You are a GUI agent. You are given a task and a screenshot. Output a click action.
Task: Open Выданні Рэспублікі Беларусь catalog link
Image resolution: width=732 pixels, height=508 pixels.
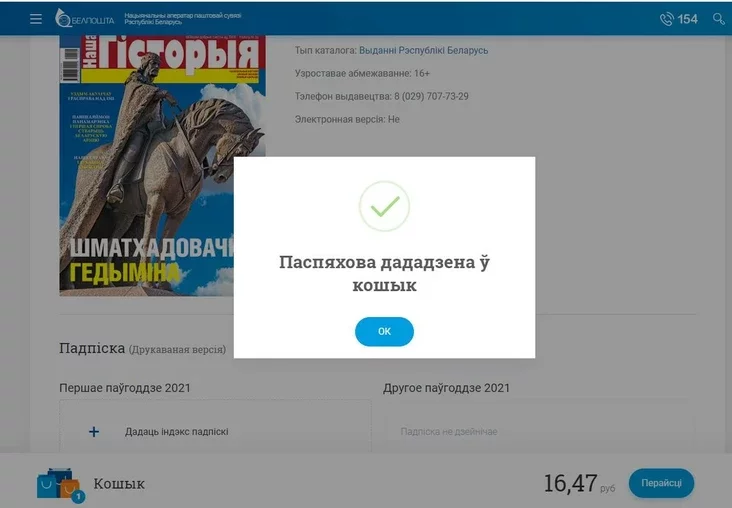coord(423,50)
